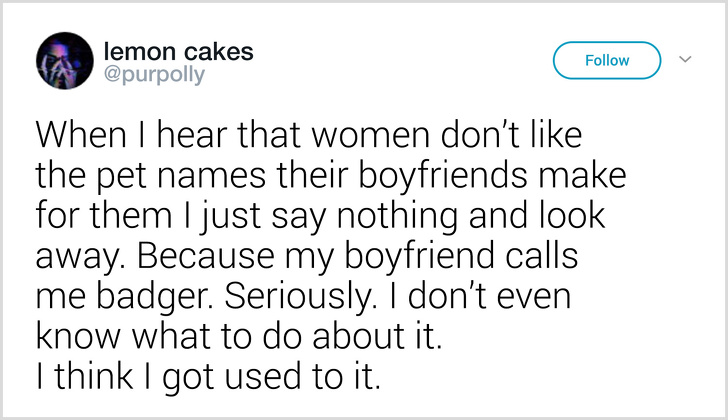Click the word 'nothing' in the third line

(397, 218)
